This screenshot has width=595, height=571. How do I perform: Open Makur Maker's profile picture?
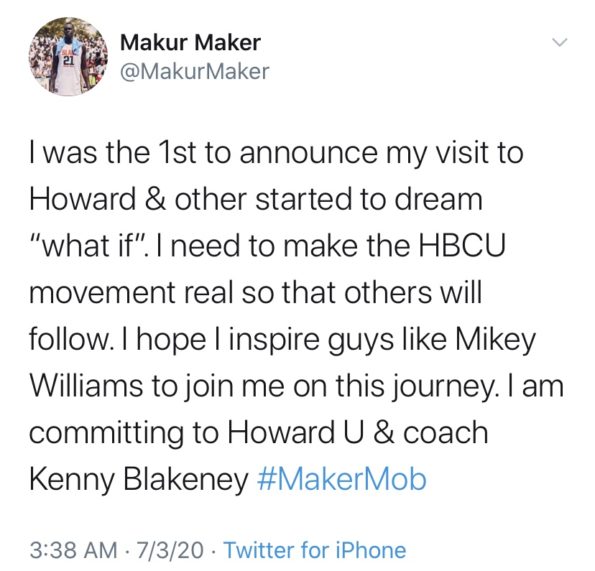tap(68, 56)
